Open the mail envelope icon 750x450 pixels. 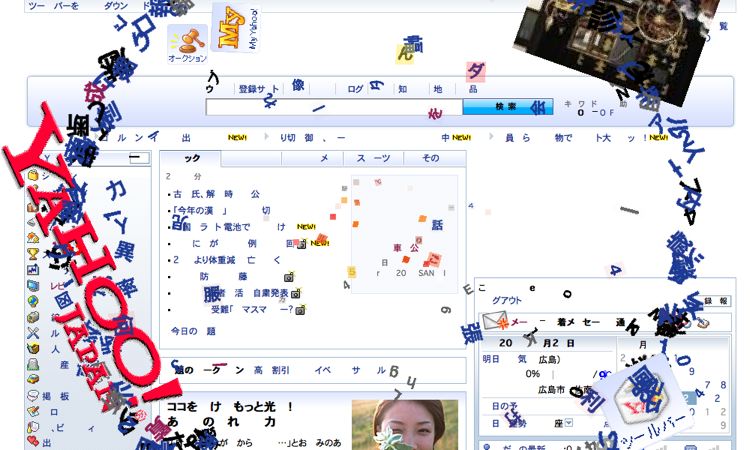[495, 320]
